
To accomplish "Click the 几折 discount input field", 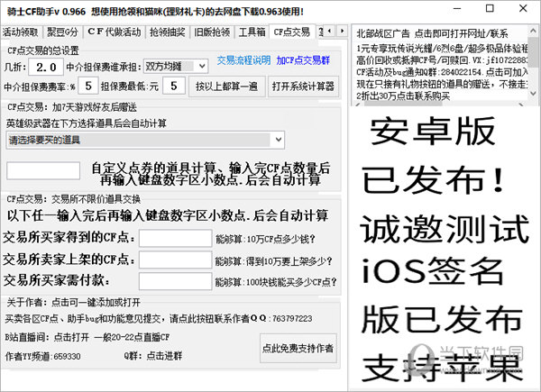I will (46, 67).
